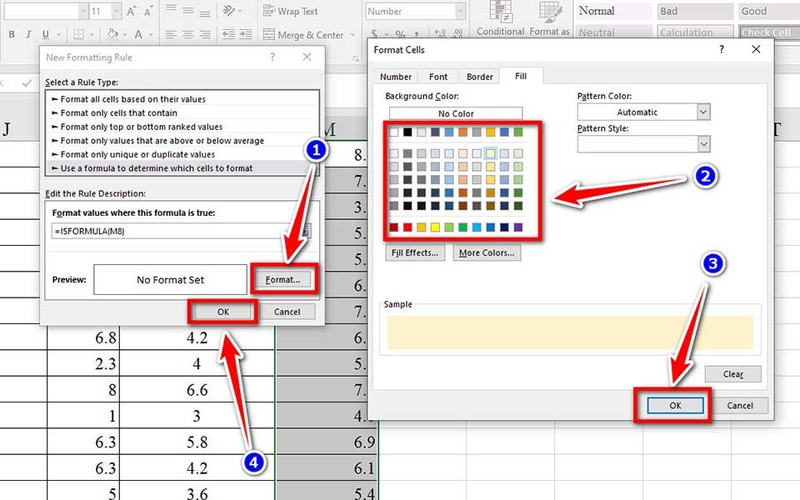Click the Decrease Indent icon
This screenshot has width=800, height=500.
[229, 34]
